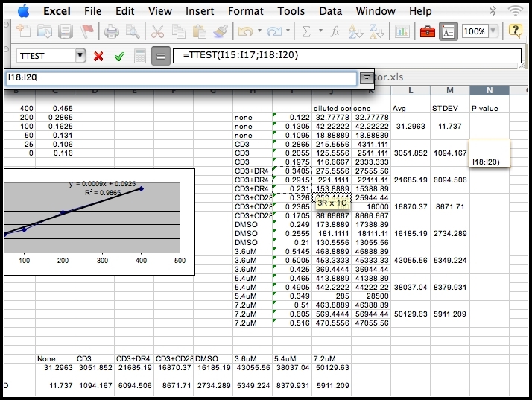Viewport: 532px width, 400px height.
Task: Click the Cut scissors icon
Action: click(157, 31)
